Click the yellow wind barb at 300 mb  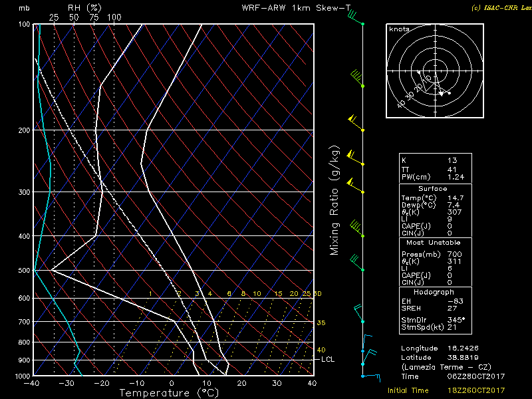click(x=355, y=186)
